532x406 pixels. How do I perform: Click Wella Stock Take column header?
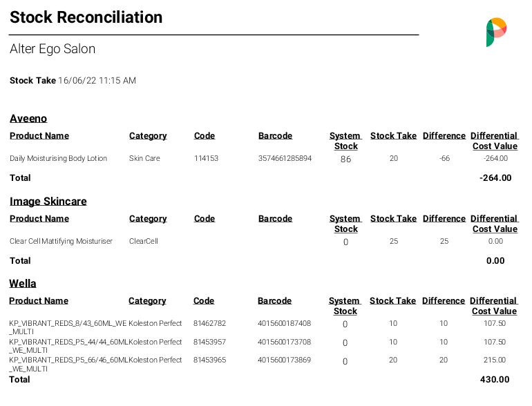[x=392, y=300]
